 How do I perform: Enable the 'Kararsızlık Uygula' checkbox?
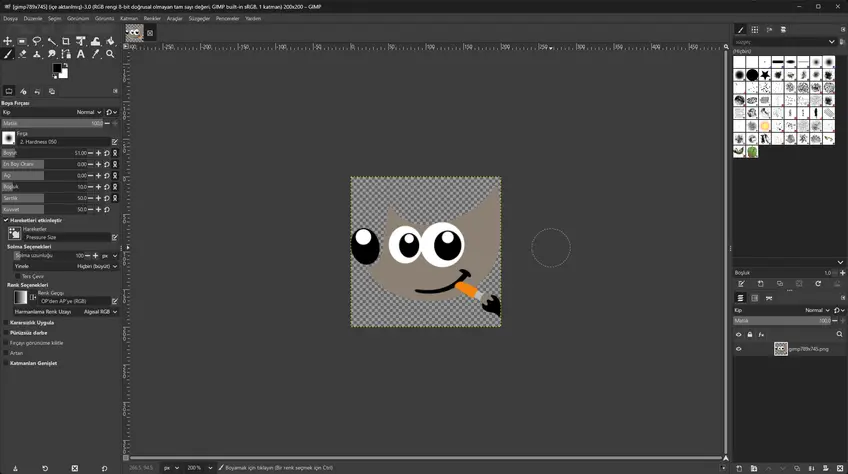[5, 323]
